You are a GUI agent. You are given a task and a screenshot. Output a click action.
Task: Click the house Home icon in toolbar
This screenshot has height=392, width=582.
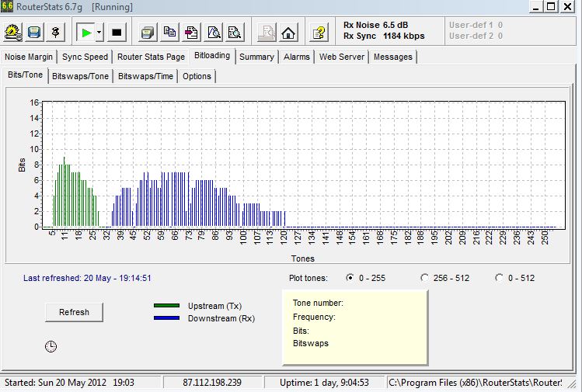288,33
